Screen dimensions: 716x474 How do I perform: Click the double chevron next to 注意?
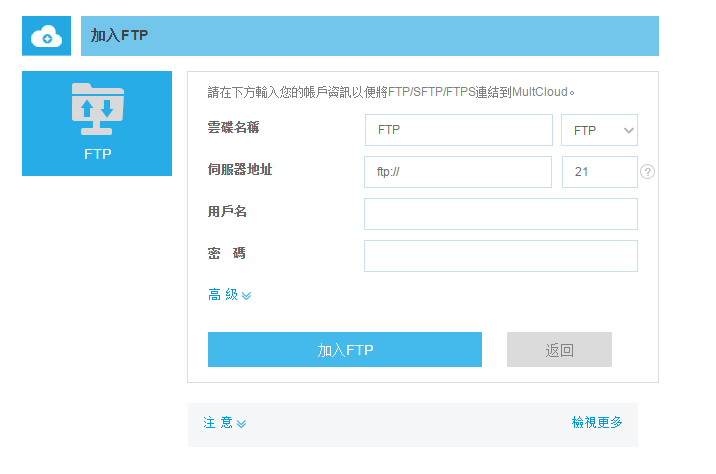click(241, 424)
